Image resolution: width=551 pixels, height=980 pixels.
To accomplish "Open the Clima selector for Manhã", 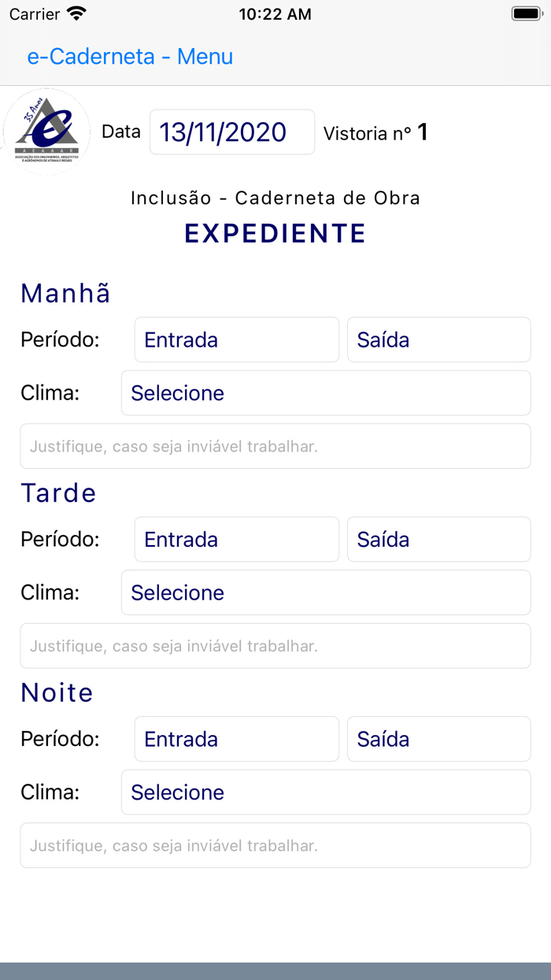I will (325, 392).
